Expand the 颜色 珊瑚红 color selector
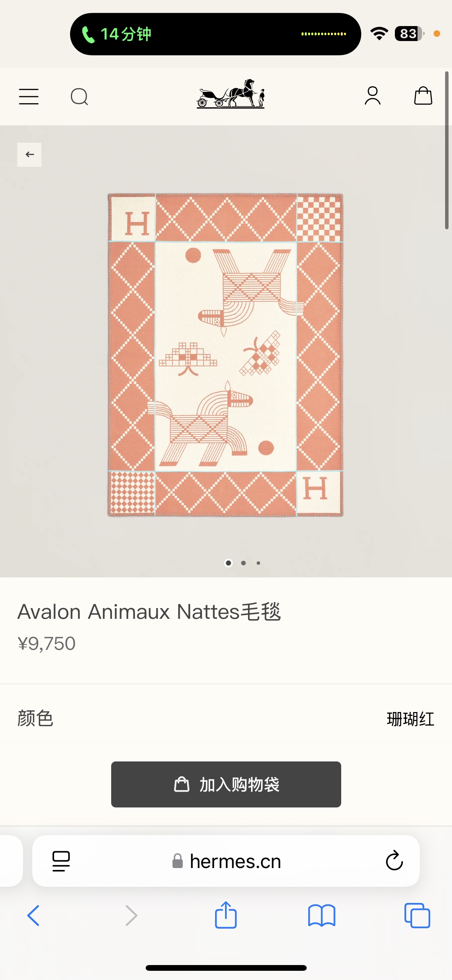Viewport: 452px width, 980px height. pos(226,718)
